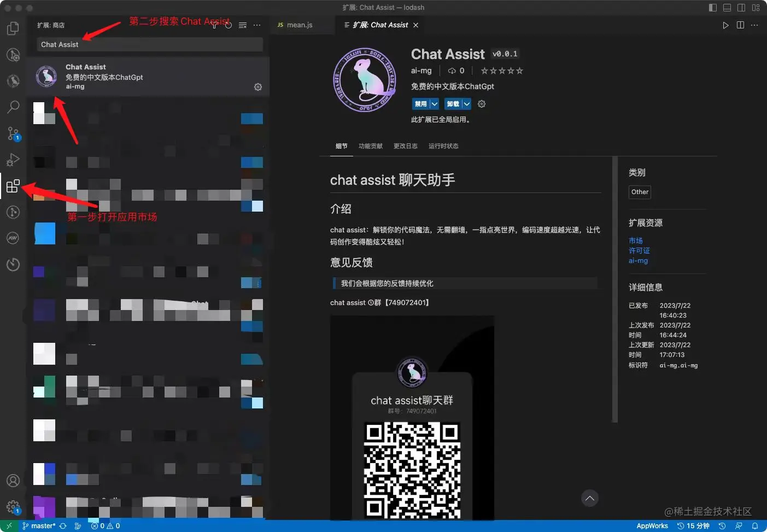This screenshot has width=767, height=532.
Task: Open the extensions panel more actions menu
Action: coord(257,25)
